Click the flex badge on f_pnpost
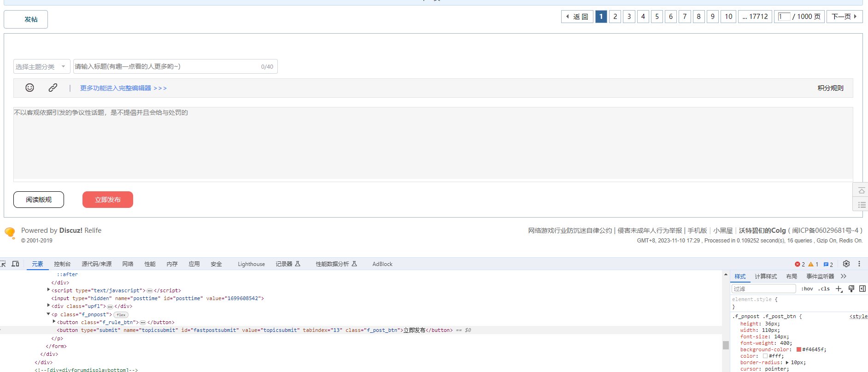 (121, 315)
